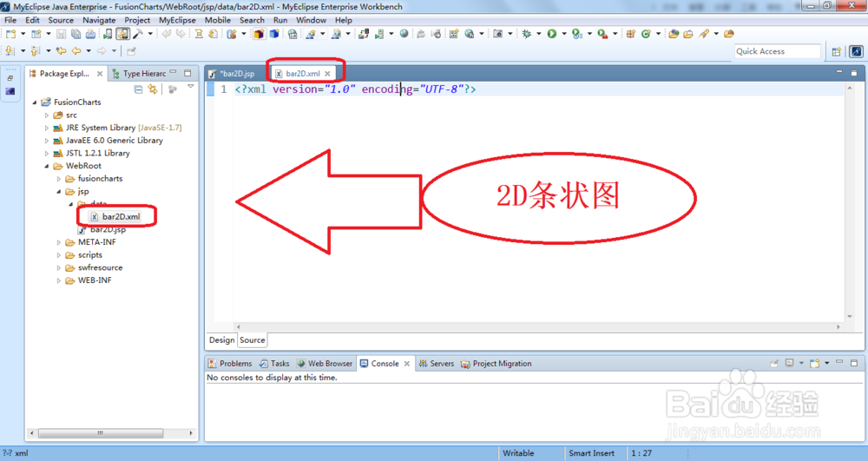Click the Restore minimized view icon on left trim

point(10,78)
